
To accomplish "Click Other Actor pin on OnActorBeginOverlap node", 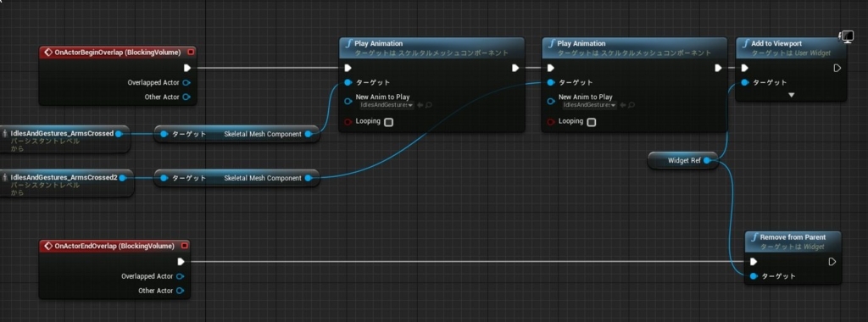I will pyautogui.click(x=186, y=97).
